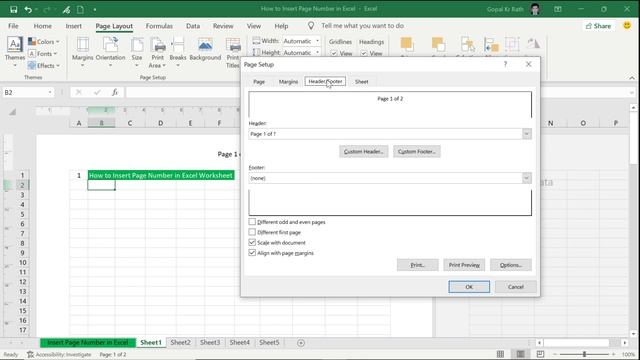Screen dimensions: 640x360
Task: Click the Print button in dialog
Action: [418, 265]
